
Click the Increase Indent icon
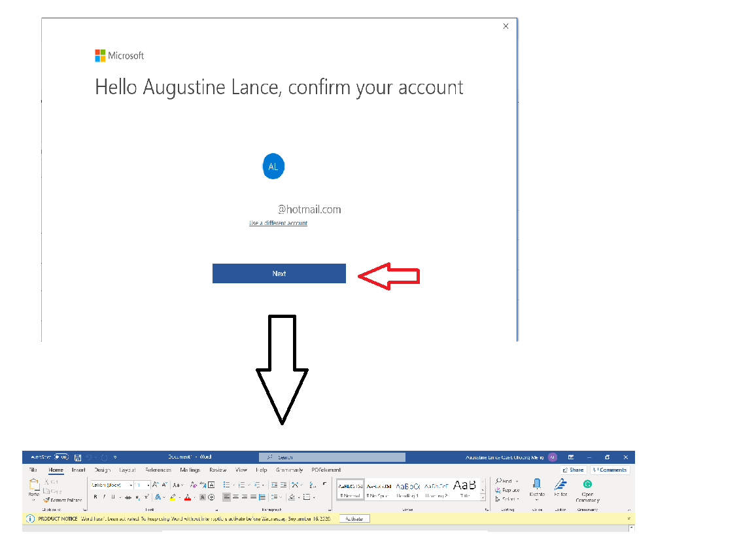point(284,485)
